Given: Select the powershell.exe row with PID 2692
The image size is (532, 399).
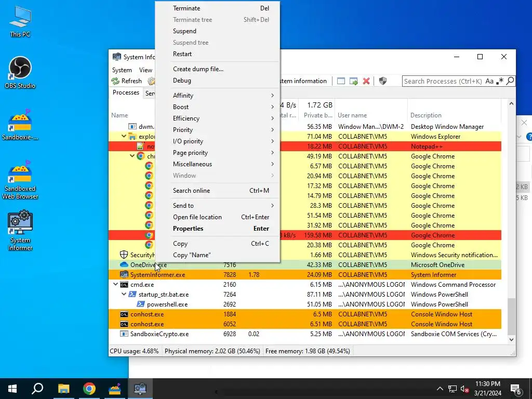Looking at the screenshot, I should coord(304,304).
